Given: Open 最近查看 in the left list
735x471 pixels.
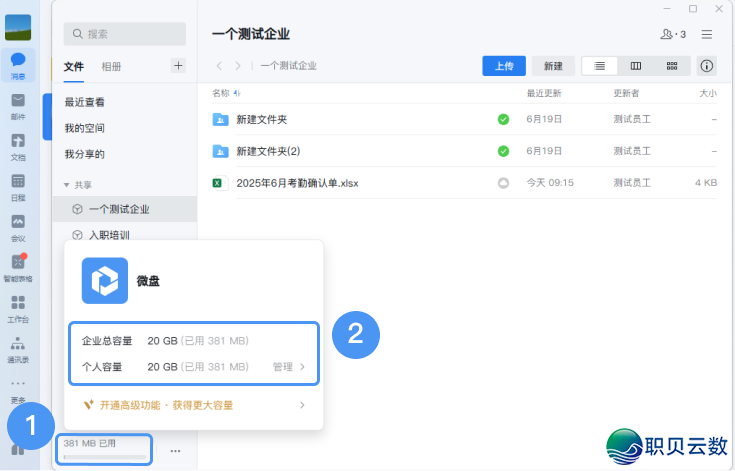Looking at the screenshot, I should (84, 102).
